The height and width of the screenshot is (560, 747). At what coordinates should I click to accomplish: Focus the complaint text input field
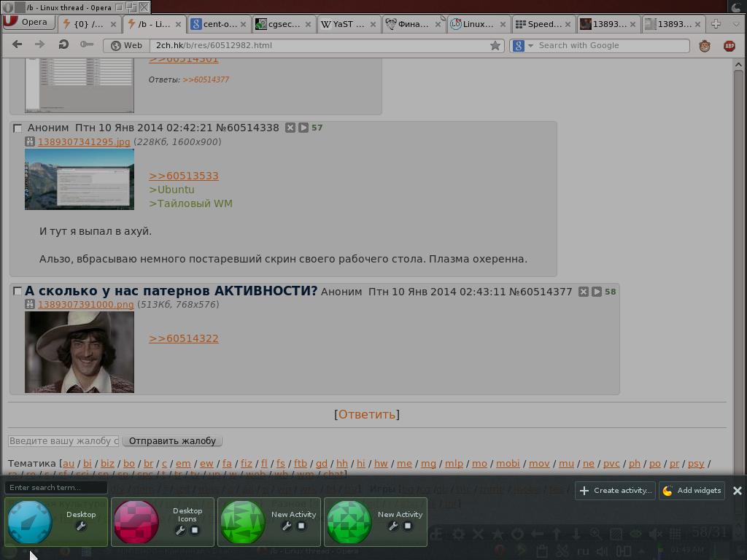[63, 441]
